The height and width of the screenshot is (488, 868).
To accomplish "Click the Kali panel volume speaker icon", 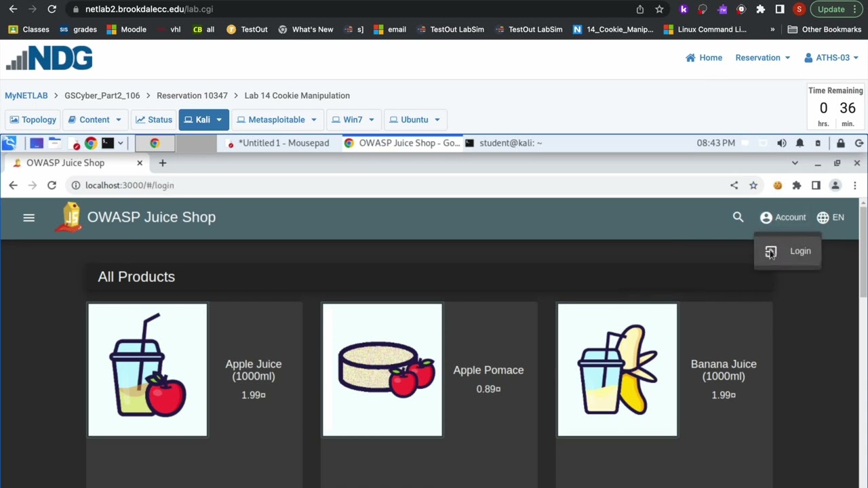I will [781, 143].
